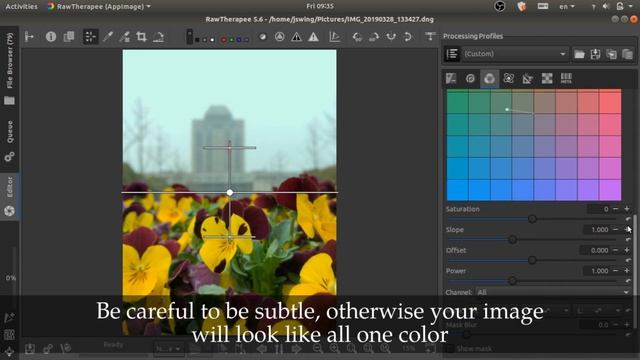Toggle the blue channel preview
The image size is (640, 360).
(239, 40)
